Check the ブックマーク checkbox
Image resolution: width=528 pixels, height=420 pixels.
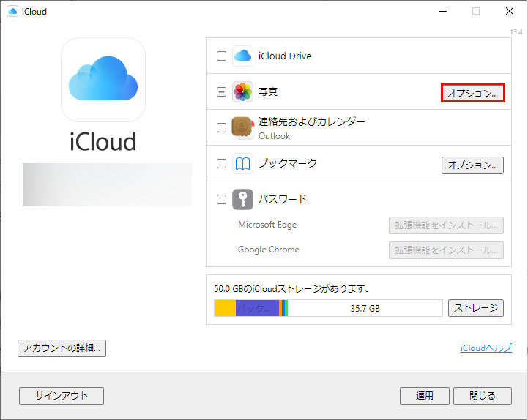(221, 164)
